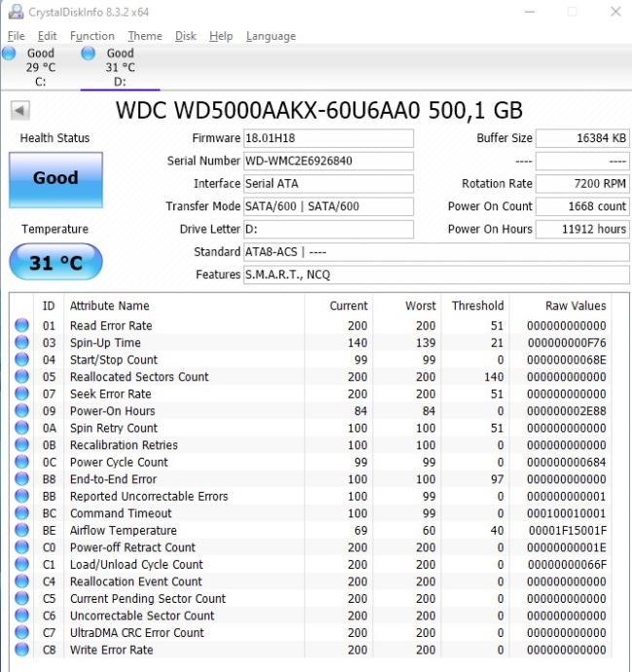
Task: Open the Help menu
Action: tap(221, 36)
